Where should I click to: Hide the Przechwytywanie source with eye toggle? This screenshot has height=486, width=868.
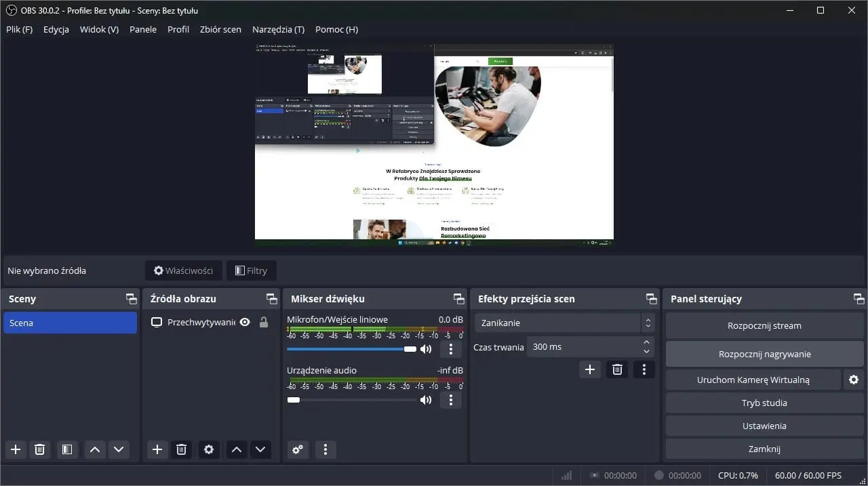pos(244,322)
